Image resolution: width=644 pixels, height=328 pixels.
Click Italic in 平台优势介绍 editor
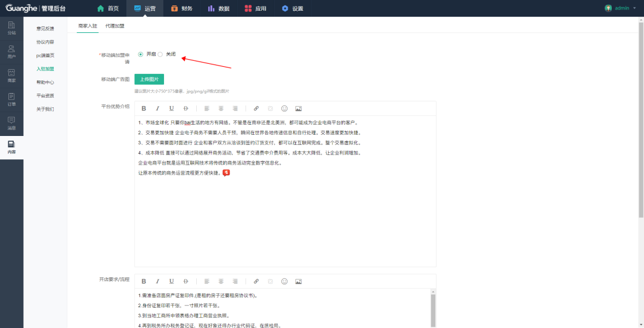point(157,109)
